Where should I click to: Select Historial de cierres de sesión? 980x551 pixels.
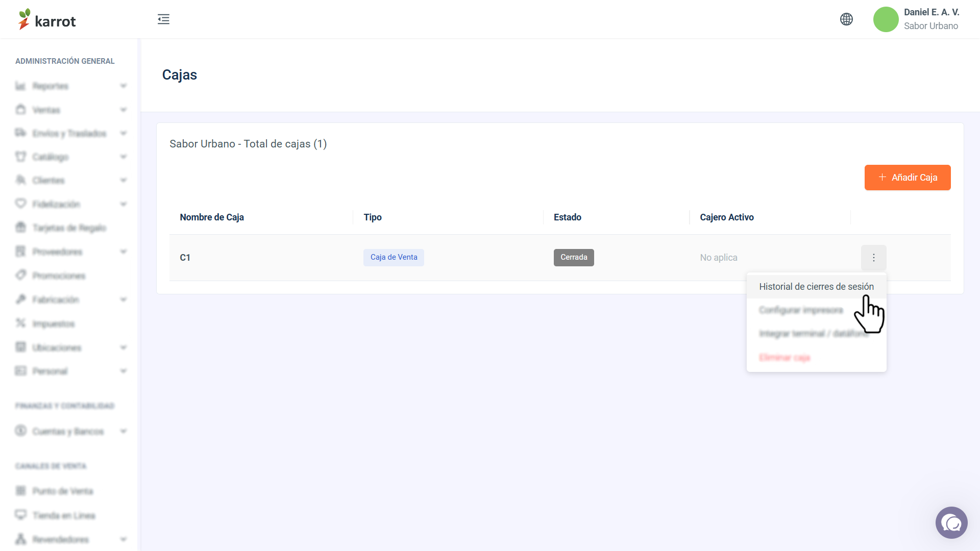pyautogui.click(x=816, y=287)
